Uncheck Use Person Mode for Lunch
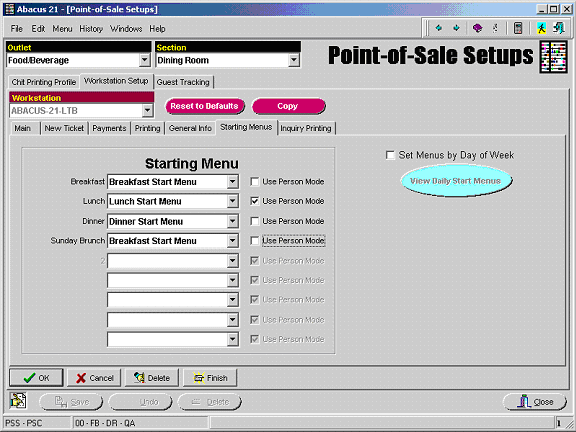Screen dimensions: 576x432 point(255,201)
